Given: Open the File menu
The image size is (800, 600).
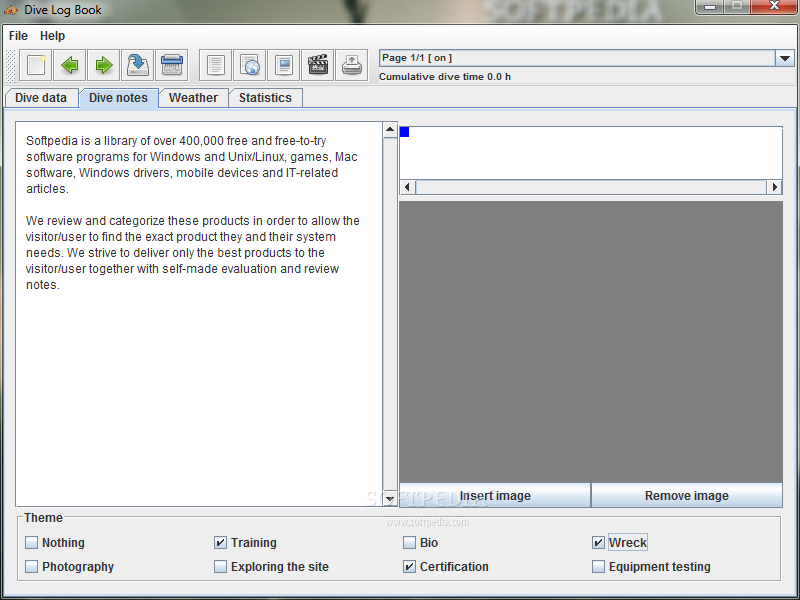Looking at the screenshot, I should pos(18,36).
